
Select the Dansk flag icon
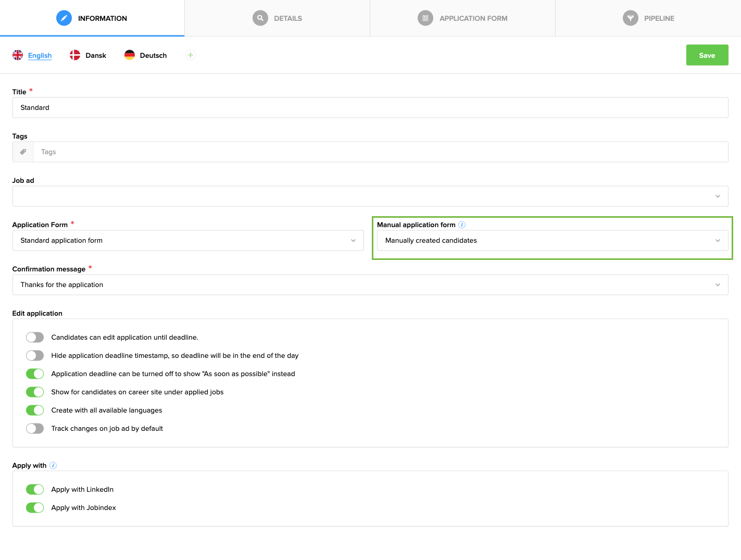(x=74, y=55)
